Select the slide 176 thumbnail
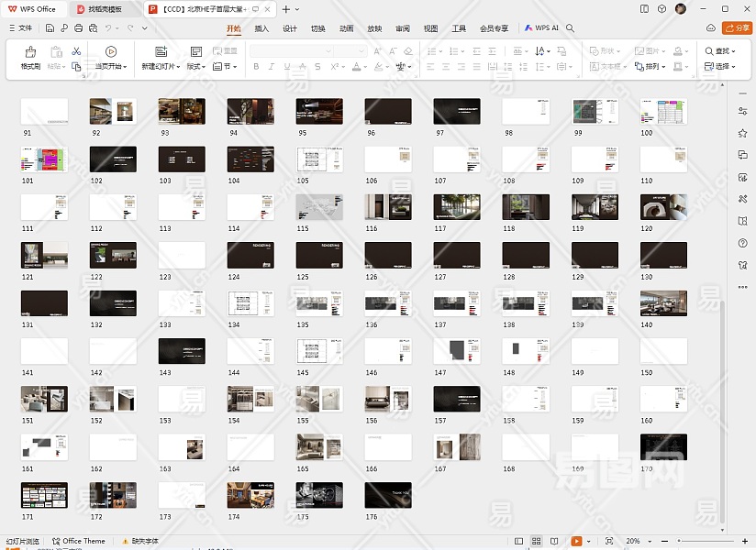This screenshot has width=756, height=550. pyautogui.click(x=388, y=495)
